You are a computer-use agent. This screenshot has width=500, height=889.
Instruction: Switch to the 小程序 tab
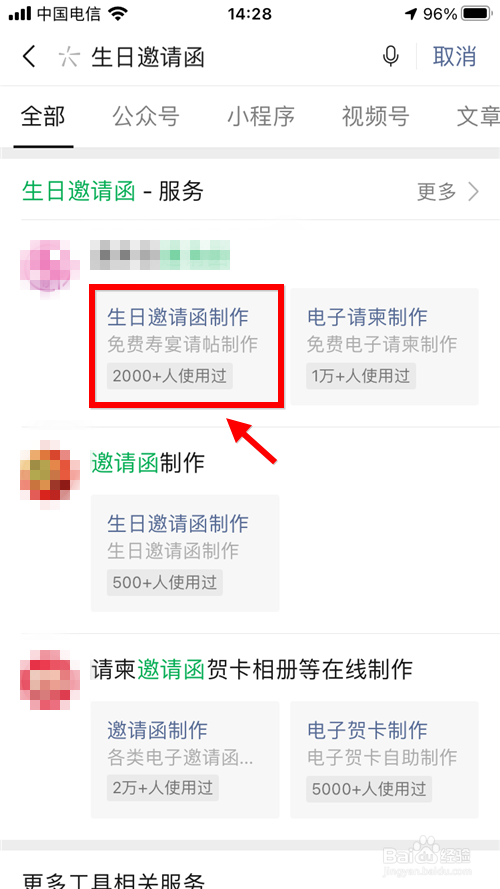click(x=261, y=116)
